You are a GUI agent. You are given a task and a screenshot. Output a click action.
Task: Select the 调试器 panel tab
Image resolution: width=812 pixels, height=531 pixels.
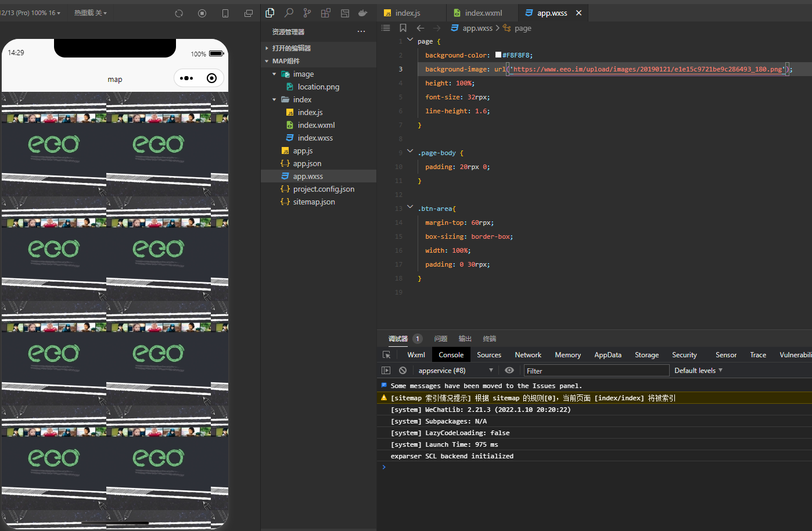pyautogui.click(x=398, y=339)
